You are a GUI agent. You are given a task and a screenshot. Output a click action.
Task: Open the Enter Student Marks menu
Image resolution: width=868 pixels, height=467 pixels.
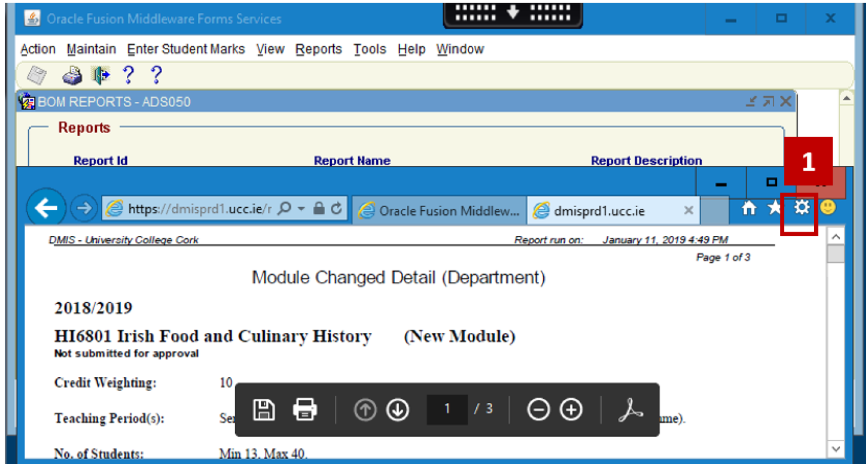(186, 49)
